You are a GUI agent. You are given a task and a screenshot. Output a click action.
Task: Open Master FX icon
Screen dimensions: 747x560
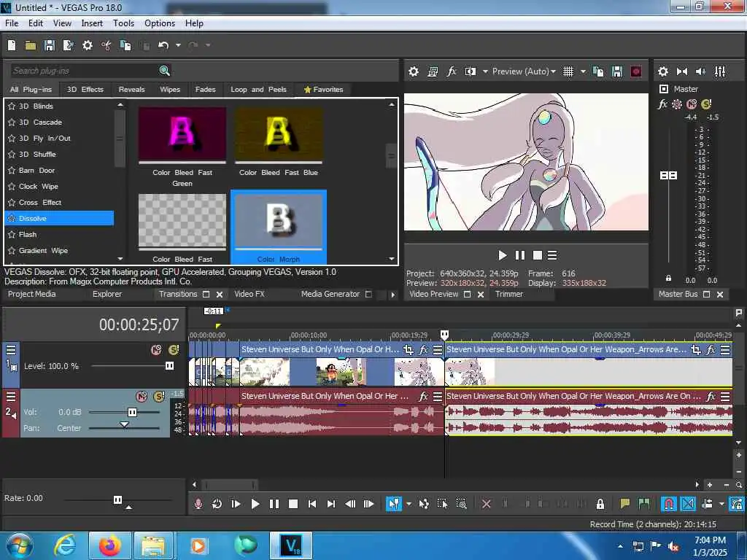662,104
